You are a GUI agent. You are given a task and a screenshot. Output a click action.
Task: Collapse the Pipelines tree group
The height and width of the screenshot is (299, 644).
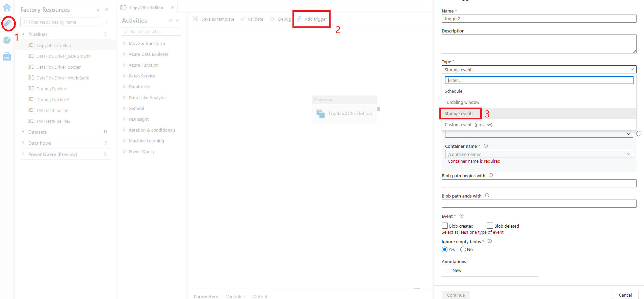click(x=23, y=34)
